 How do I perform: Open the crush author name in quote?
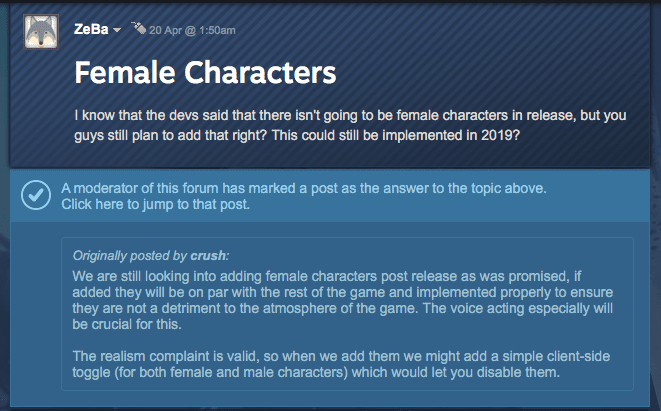208,255
